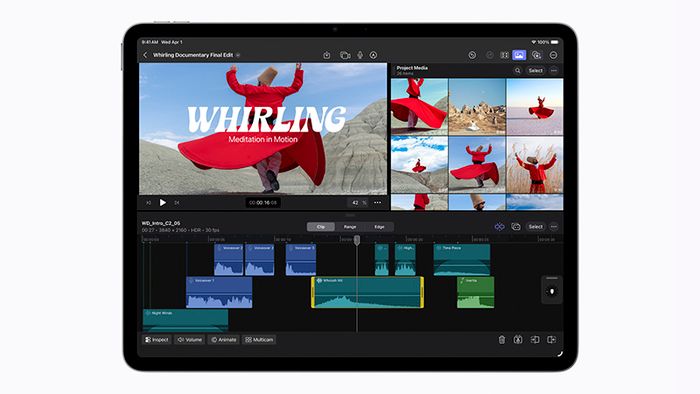Toggle the Animate button
Image resolution: width=700 pixels, height=394 pixels.
point(223,340)
